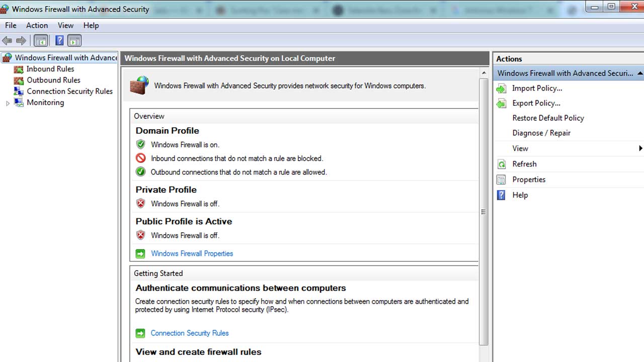The width and height of the screenshot is (644, 362).
Task: Click the Back arrow toolbar icon
Action: click(x=7, y=41)
